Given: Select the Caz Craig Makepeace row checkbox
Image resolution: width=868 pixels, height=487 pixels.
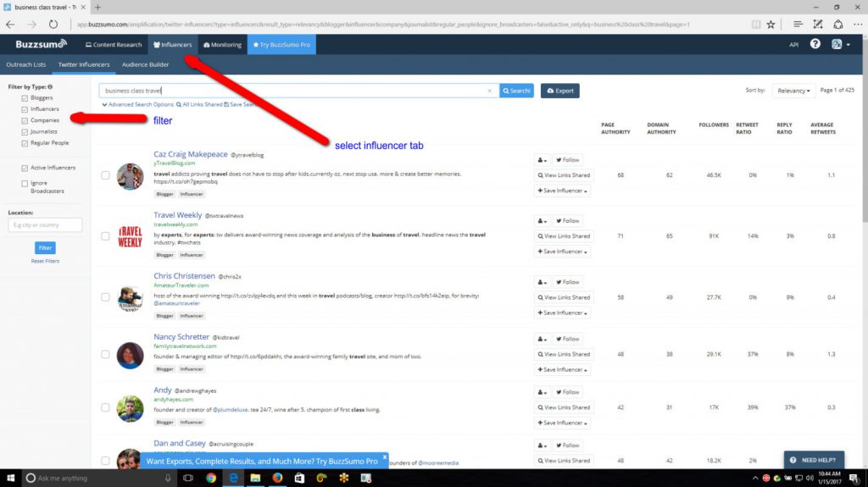Looking at the screenshot, I should [105, 175].
